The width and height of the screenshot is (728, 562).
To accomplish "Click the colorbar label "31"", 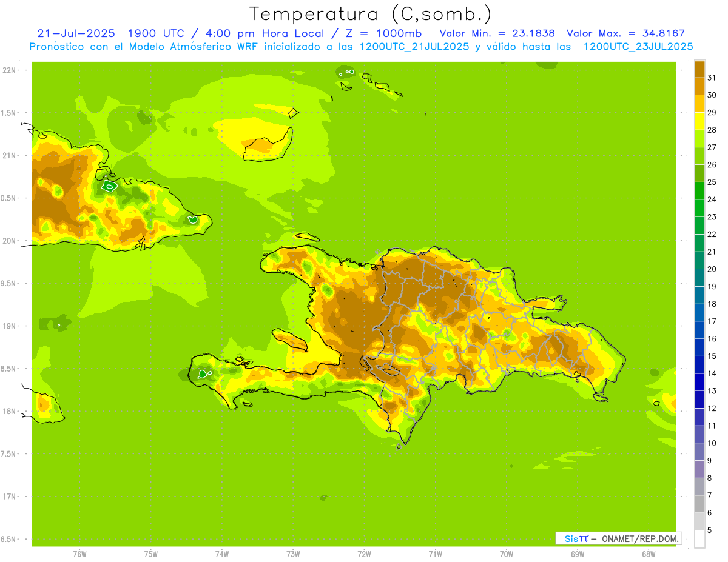I will coord(712,78).
